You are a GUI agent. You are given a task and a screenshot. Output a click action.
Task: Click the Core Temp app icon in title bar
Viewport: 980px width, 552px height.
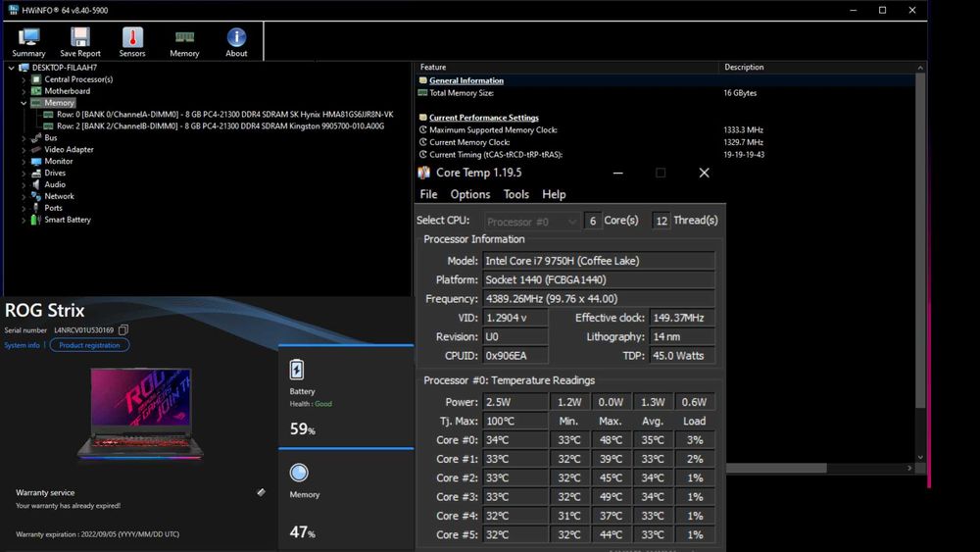point(423,173)
